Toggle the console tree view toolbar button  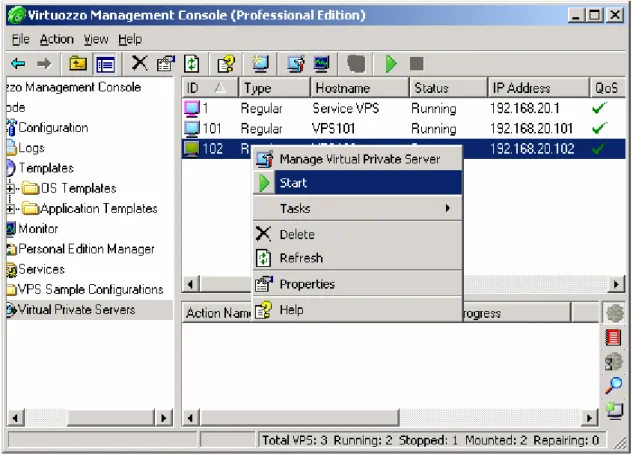tap(105, 64)
